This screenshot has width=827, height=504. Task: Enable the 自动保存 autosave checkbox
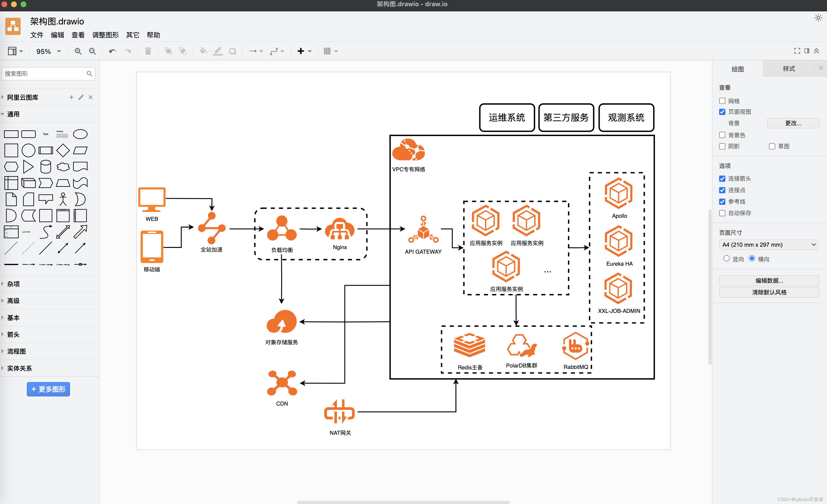[x=722, y=213]
